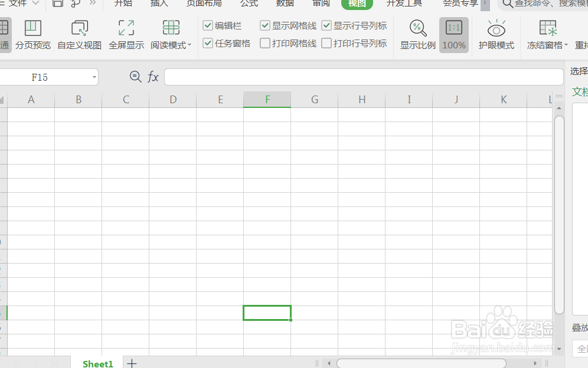The height and width of the screenshot is (368, 588).
Task: Uncheck 显示网格线 show gridlines checkbox
Action: click(x=264, y=25)
